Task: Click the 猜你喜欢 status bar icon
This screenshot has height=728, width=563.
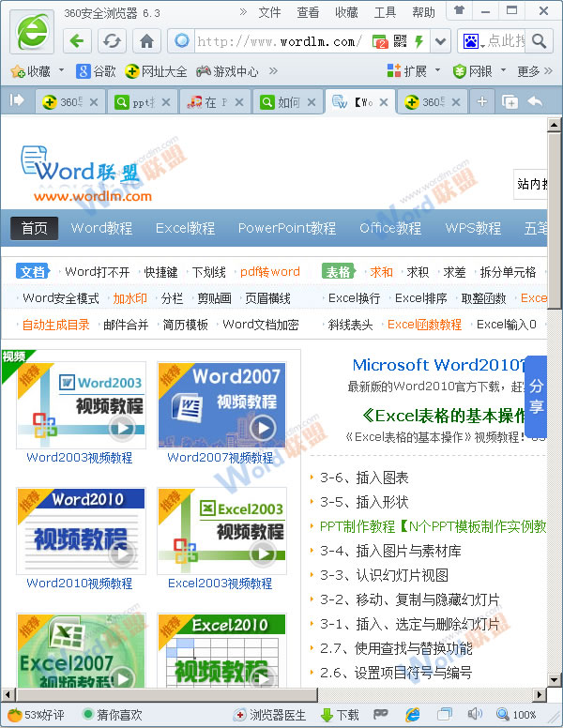Action: 87,715
